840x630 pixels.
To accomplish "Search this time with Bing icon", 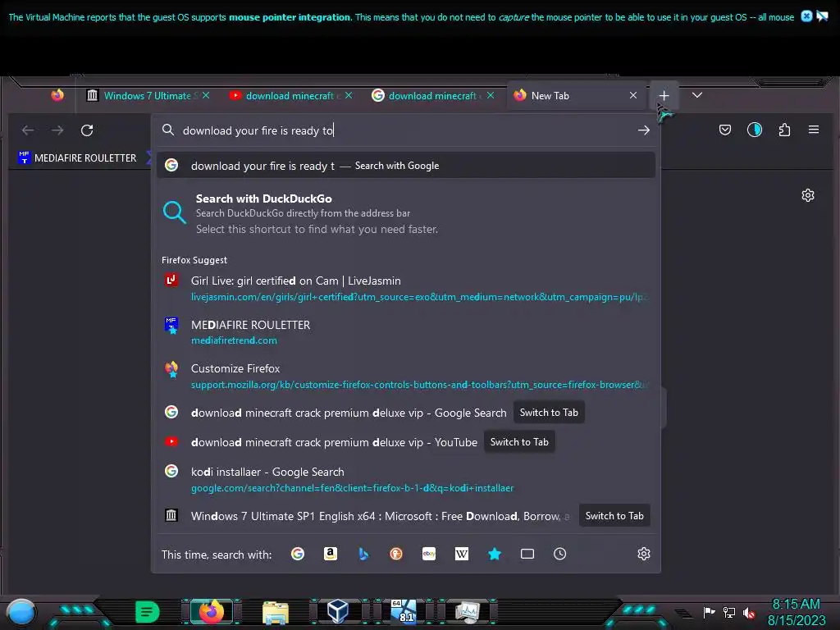I will (x=363, y=554).
